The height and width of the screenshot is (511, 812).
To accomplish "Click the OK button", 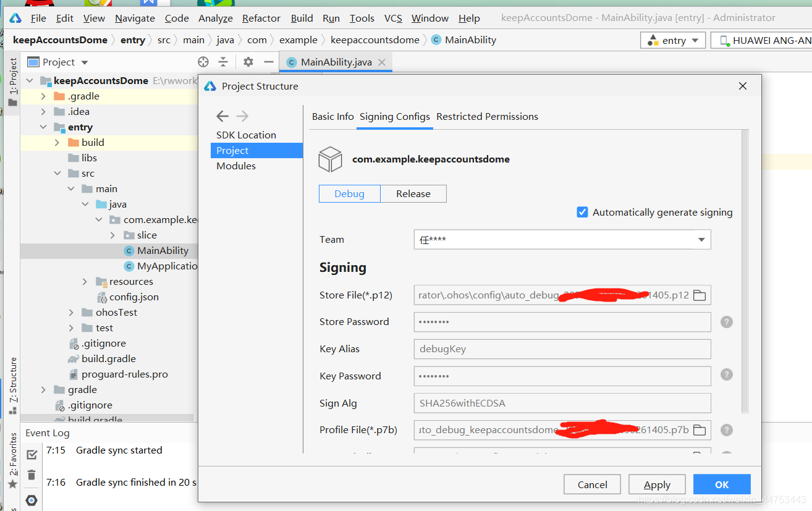I will (722, 484).
